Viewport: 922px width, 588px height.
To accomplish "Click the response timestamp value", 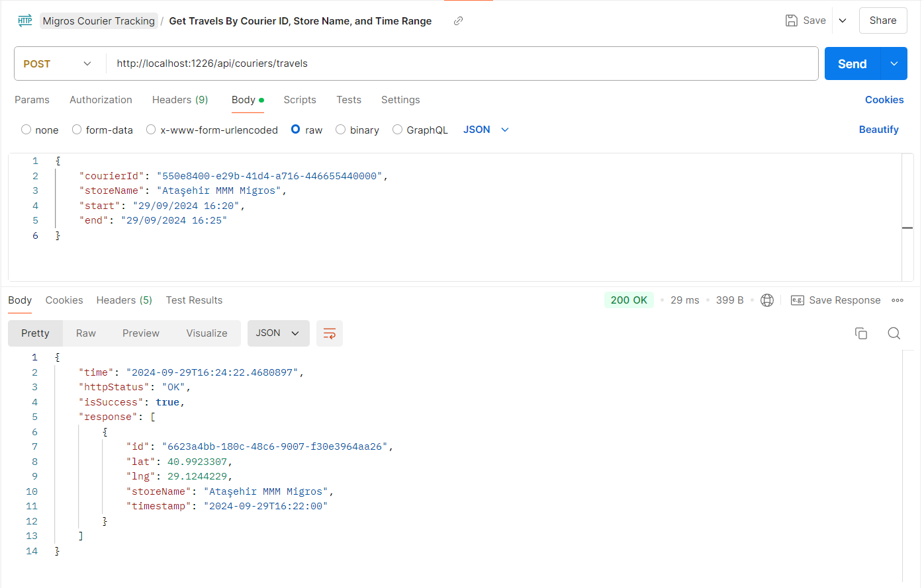I will [265, 506].
